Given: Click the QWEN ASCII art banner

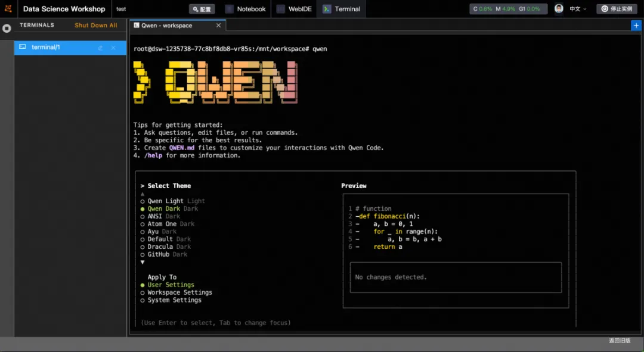Looking at the screenshot, I should [x=215, y=82].
